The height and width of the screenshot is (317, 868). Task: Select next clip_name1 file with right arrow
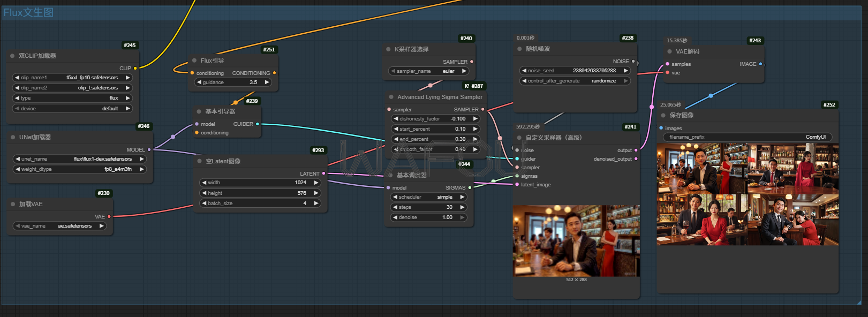127,78
